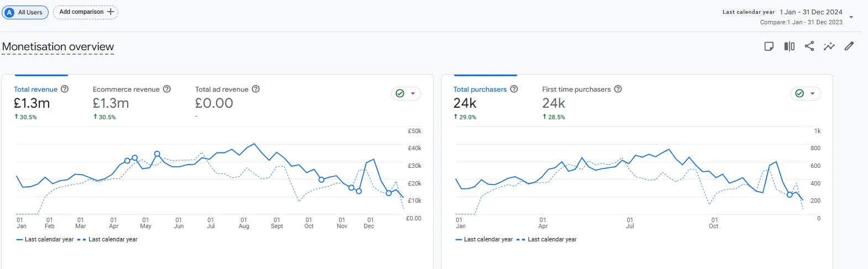This screenshot has width=868, height=269.
Task: Click the Compare: 1 Jan - 31 Dec 2023 text
Action: point(801,22)
